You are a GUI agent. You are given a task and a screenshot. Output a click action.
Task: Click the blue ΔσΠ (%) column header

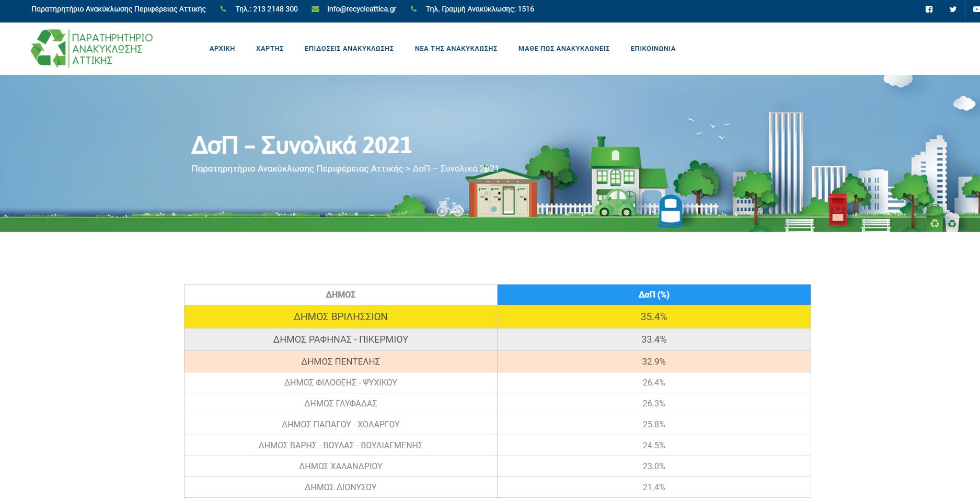(x=653, y=295)
